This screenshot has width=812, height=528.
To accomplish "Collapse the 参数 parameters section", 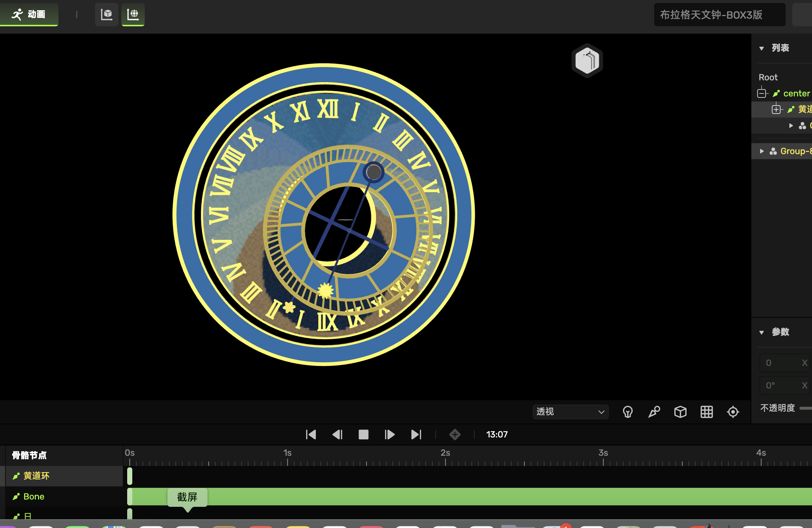I will click(x=762, y=332).
